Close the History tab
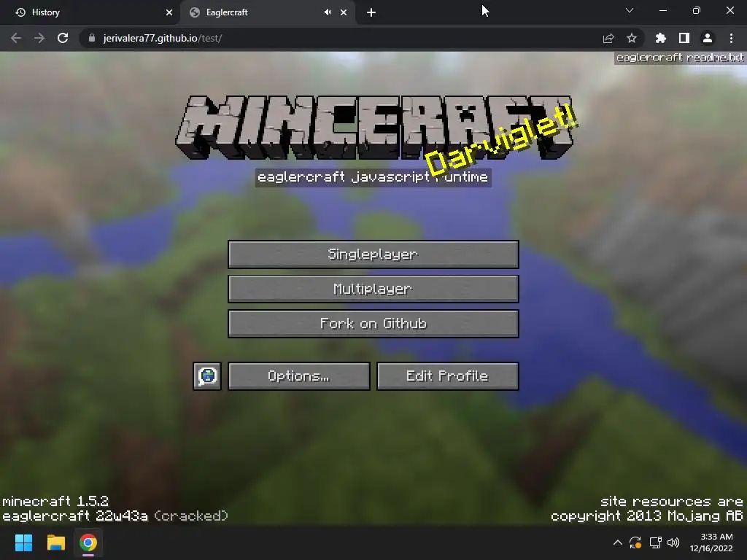Screen dimensions: 747x560 click(169, 12)
